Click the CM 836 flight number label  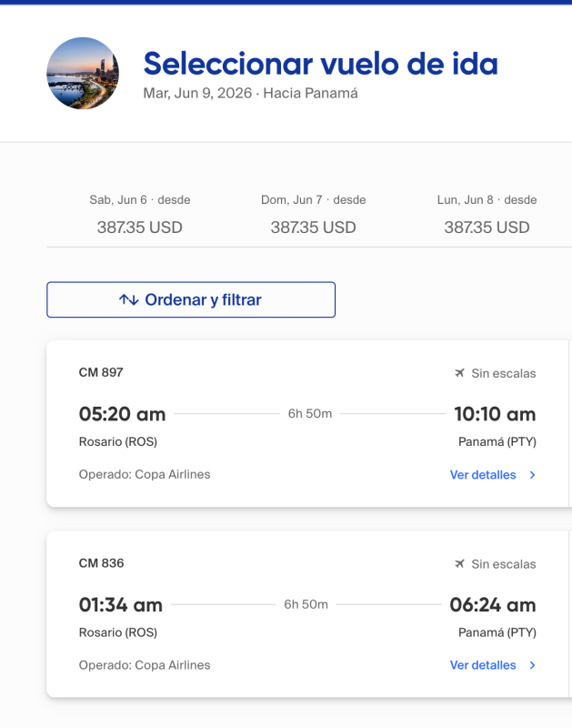tap(101, 563)
